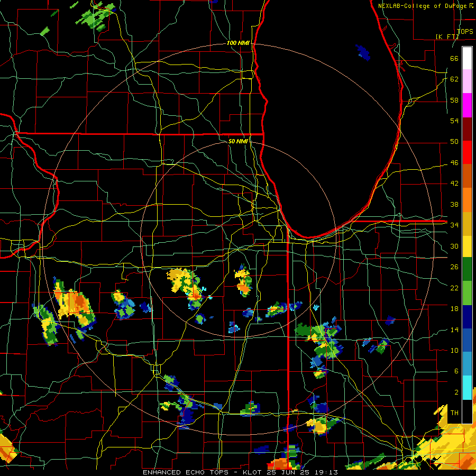476x476 pixels.
Task: Click the navy blue legend swatch
Action: (467, 317)
